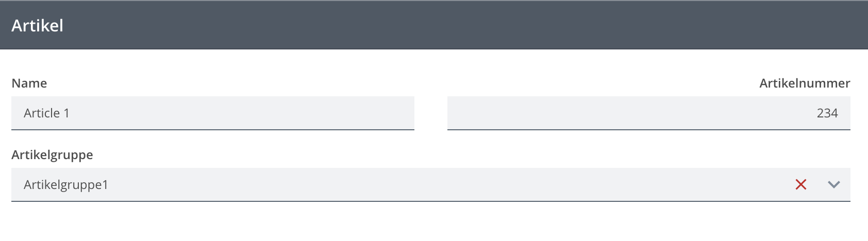Expand the Artikelgruppe dropdown chevron
This screenshot has width=868, height=241.
point(834,184)
